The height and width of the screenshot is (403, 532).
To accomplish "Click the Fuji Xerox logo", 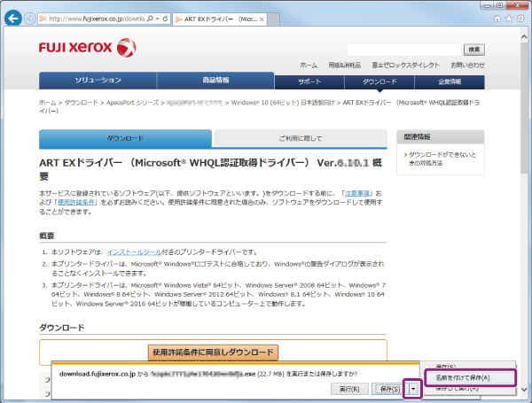I will [87, 47].
